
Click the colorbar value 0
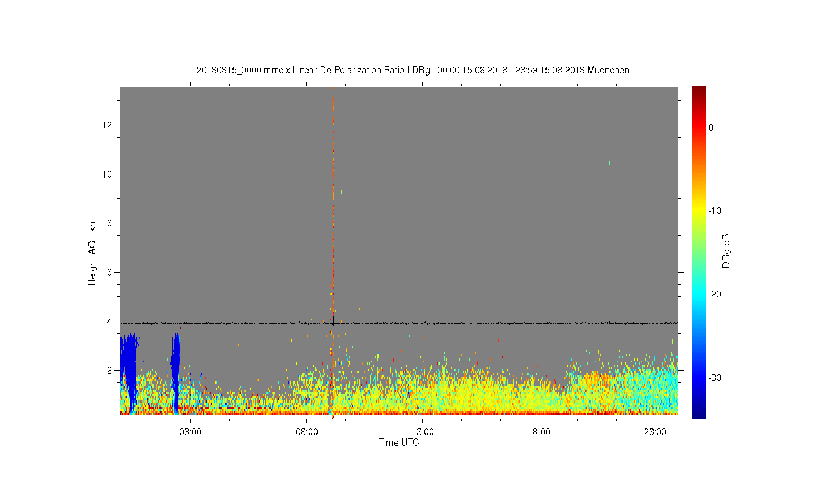711,128
